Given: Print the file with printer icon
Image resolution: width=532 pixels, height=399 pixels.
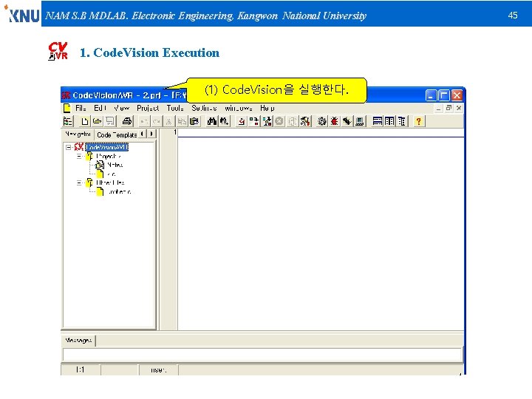Looking at the screenshot, I should click(127, 121).
